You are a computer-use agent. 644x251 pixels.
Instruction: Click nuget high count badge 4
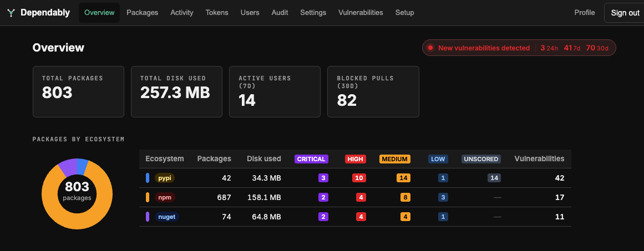tap(361, 217)
